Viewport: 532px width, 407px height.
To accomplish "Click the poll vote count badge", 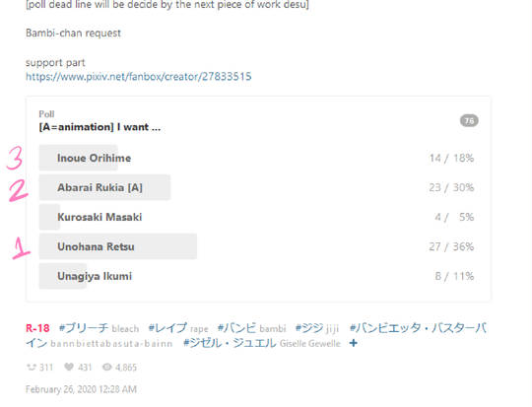I will pyautogui.click(x=469, y=121).
